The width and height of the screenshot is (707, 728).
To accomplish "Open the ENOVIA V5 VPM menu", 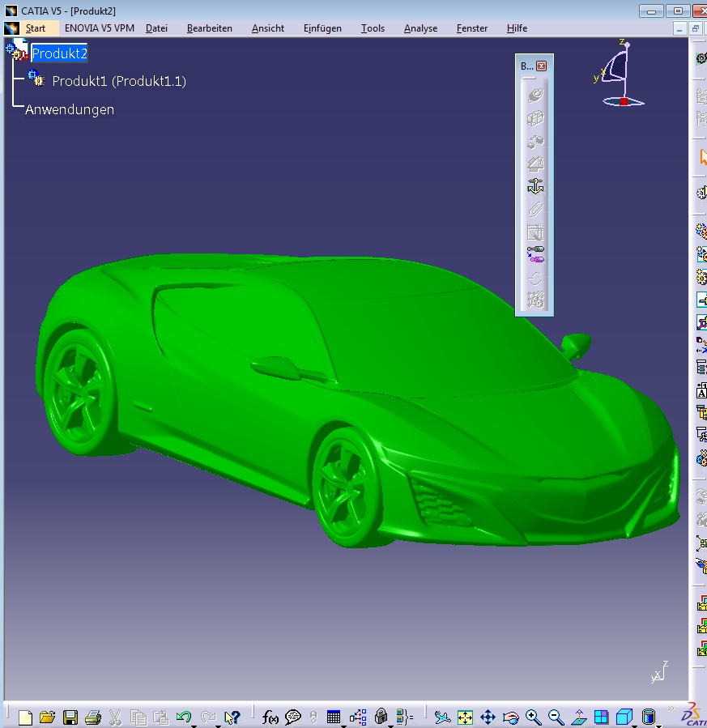I will (100, 28).
